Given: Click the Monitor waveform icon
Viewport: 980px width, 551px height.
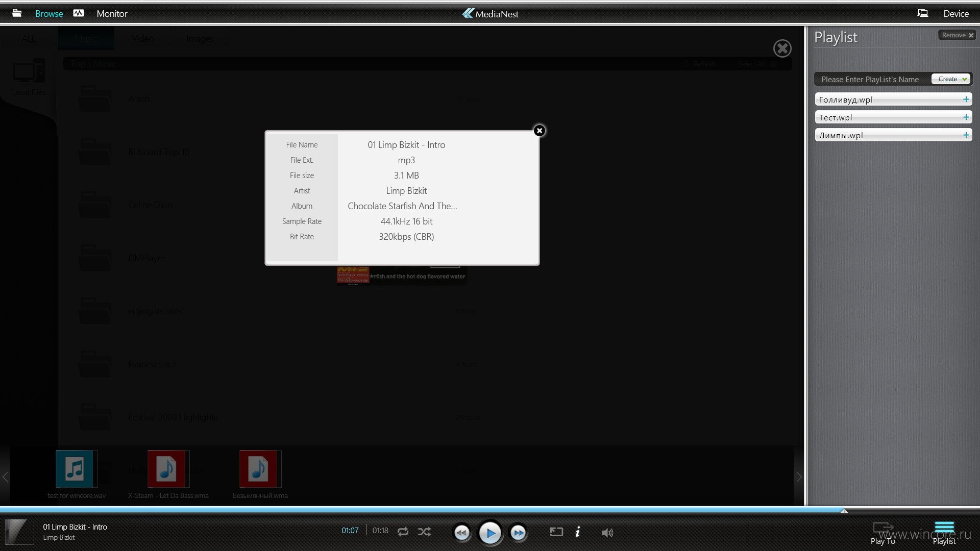Looking at the screenshot, I should 79,13.
